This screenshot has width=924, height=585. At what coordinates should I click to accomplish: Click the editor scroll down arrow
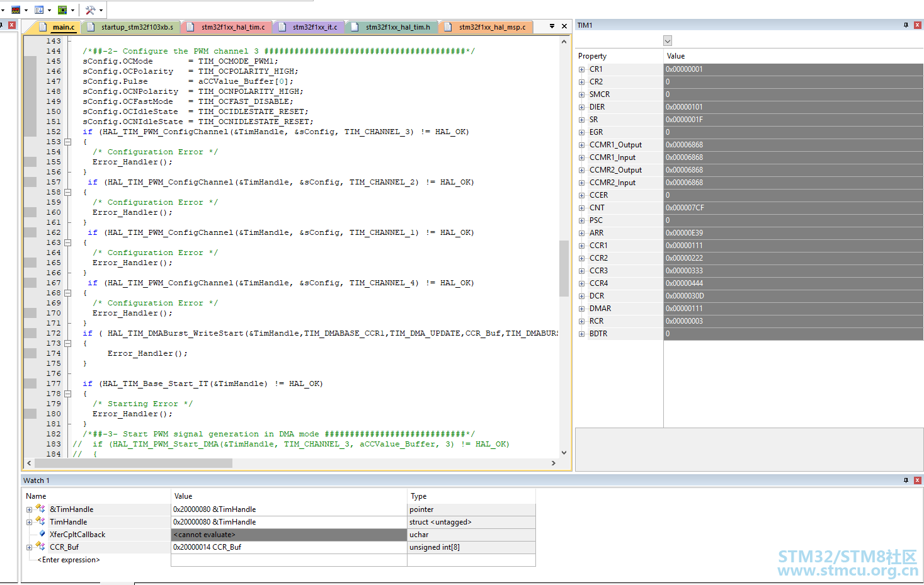[x=564, y=452]
